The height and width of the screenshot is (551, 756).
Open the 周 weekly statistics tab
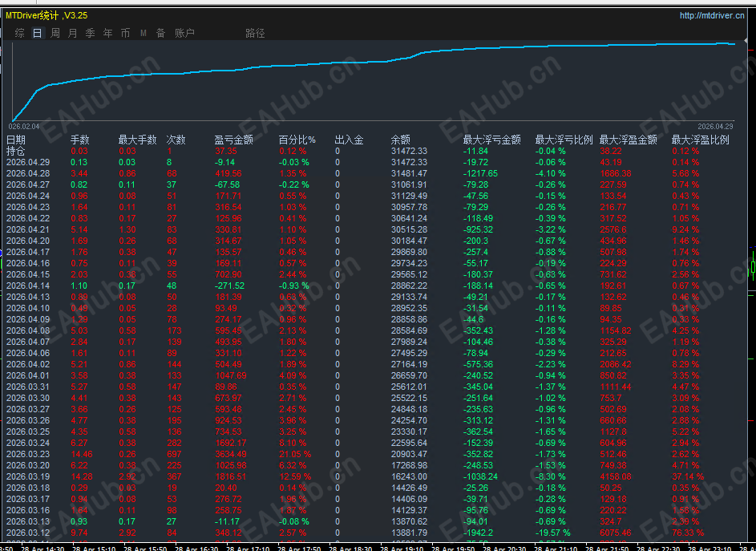(x=55, y=33)
